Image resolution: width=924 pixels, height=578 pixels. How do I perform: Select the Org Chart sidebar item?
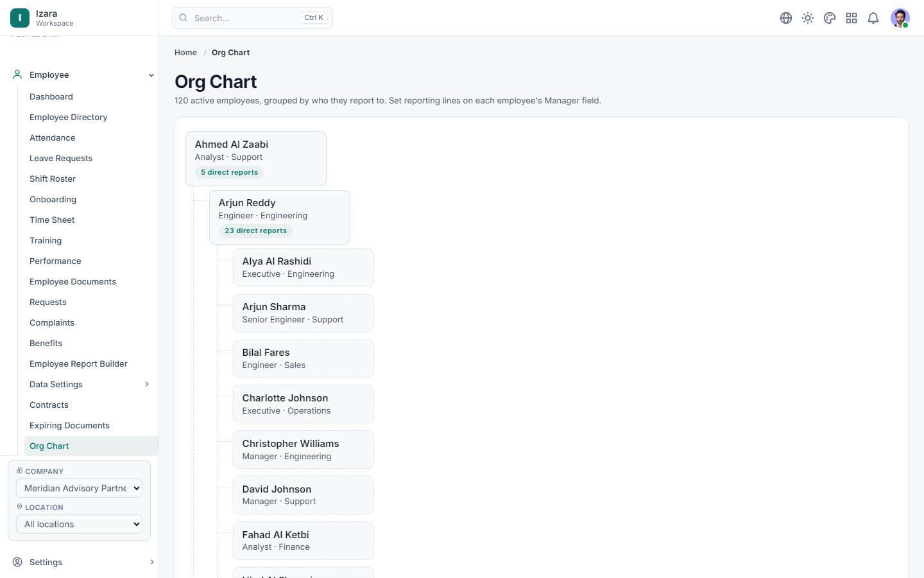[91, 446]
